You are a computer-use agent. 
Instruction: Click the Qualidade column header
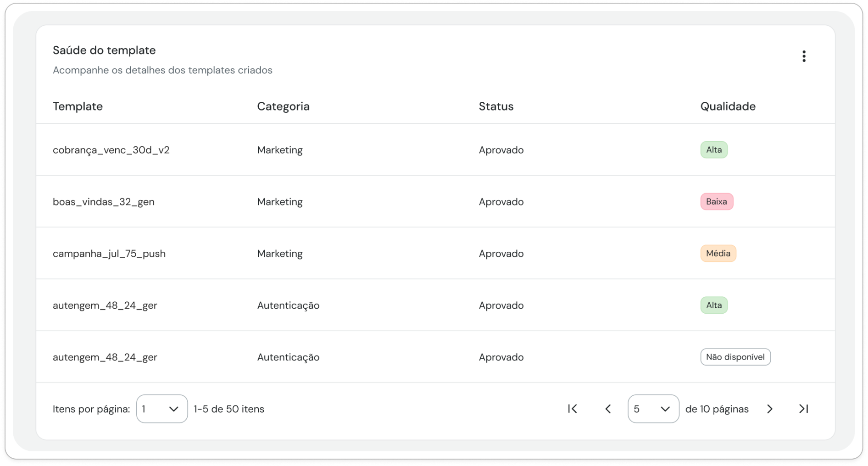pyautogui.click(x=728, y=106)
